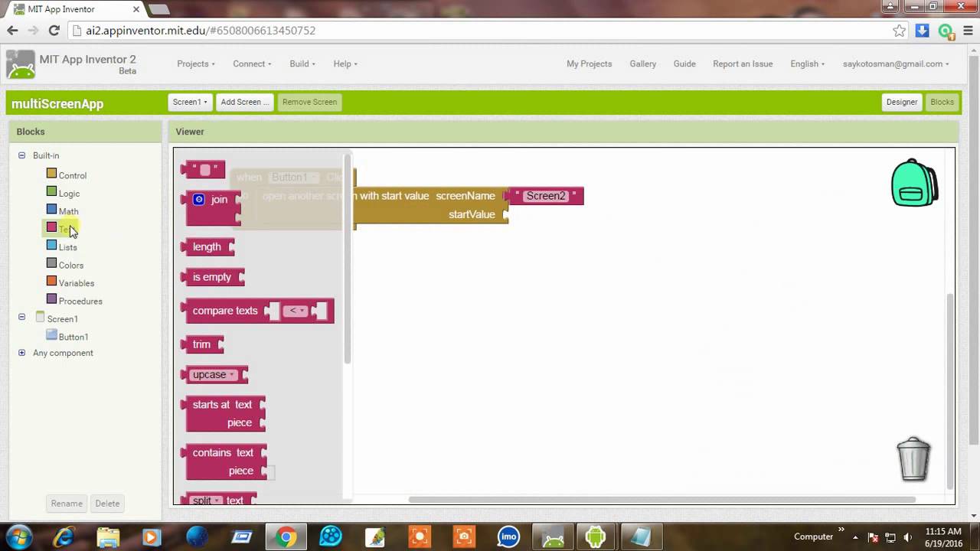
Task: Click the viewer horizontal scrollbar
Action: [661, 500]
